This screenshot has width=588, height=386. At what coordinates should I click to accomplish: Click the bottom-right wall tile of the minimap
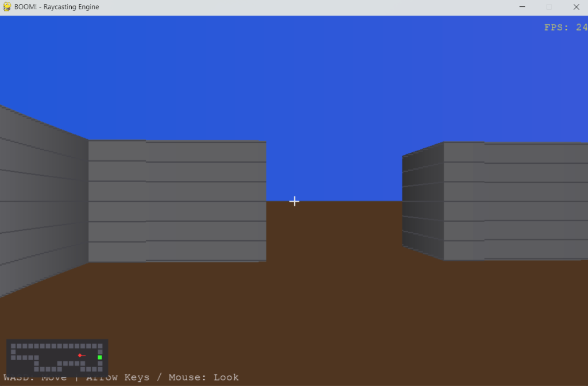[x=100, y=368]
